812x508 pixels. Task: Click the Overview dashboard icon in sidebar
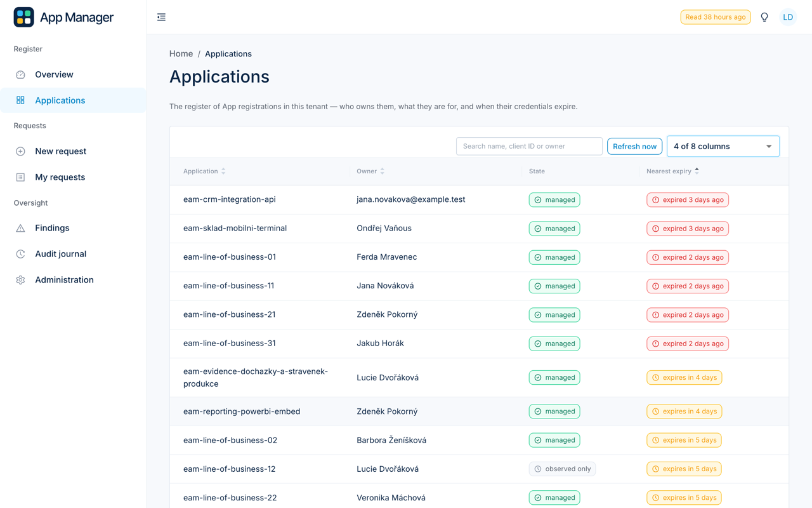click(20, 74)
